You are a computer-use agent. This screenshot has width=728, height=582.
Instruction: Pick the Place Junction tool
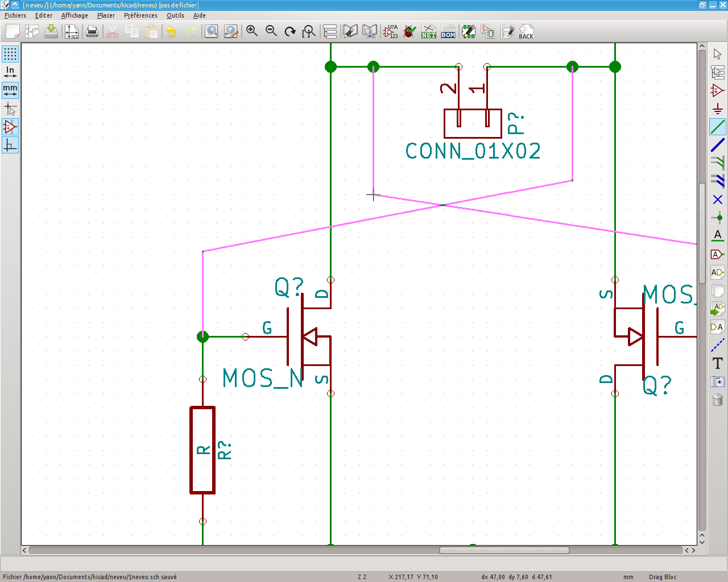718,218
